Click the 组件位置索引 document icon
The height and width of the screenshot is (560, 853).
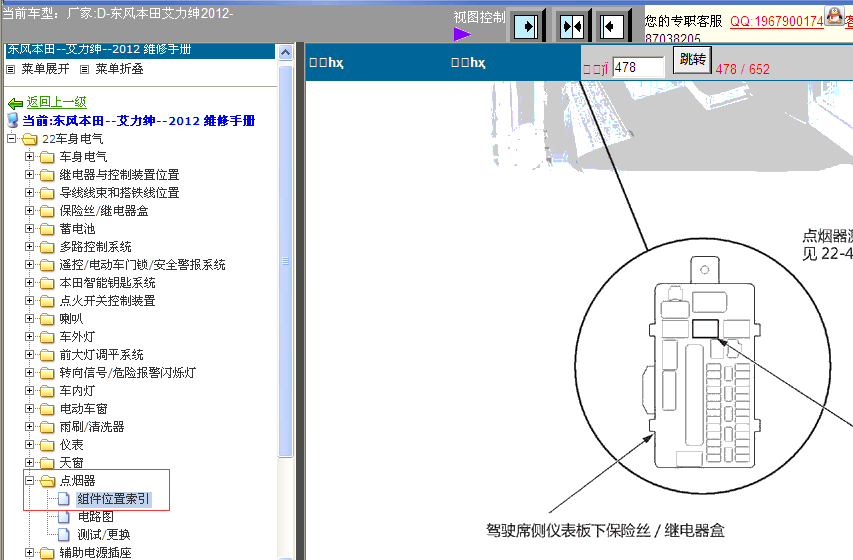[x=64, y=499]
